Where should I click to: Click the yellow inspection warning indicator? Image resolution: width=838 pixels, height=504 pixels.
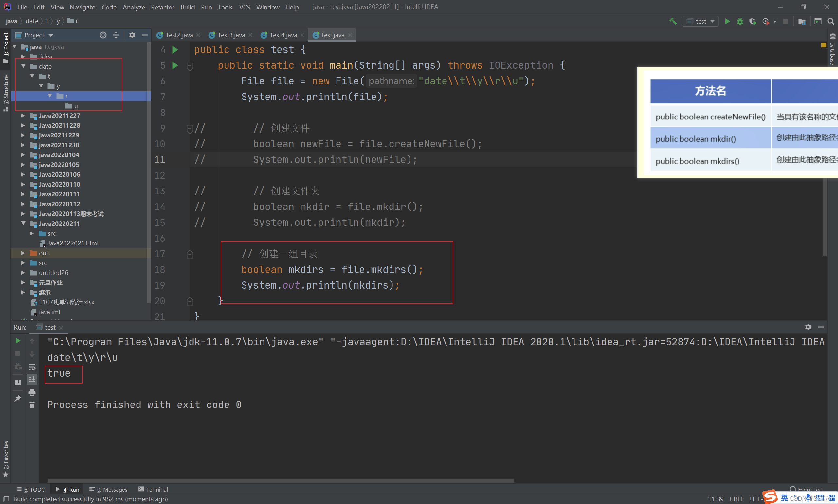[x=823, y=45]
